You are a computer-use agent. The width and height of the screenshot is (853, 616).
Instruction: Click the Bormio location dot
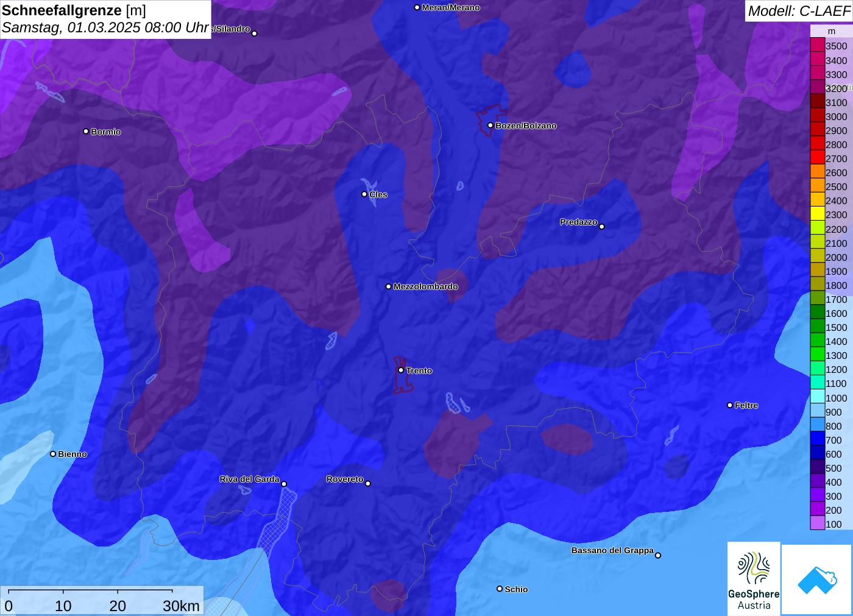[86, 132]
